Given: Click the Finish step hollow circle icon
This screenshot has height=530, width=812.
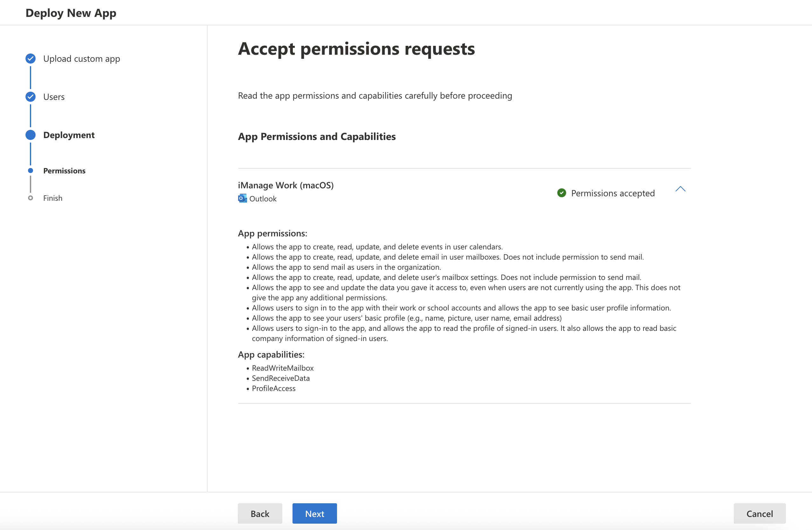Looking at the screenshot, I should [x=31, y=198].
